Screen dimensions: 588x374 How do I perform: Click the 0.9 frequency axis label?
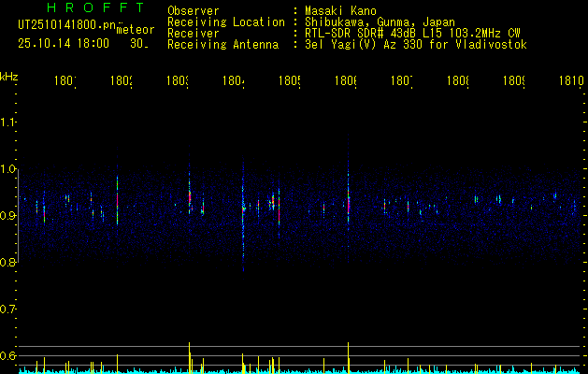[7, 216]
